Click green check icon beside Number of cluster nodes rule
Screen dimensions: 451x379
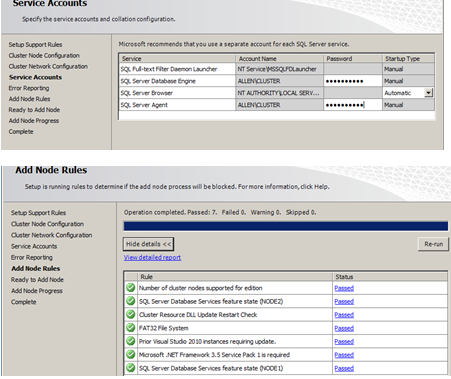[131, 287]
